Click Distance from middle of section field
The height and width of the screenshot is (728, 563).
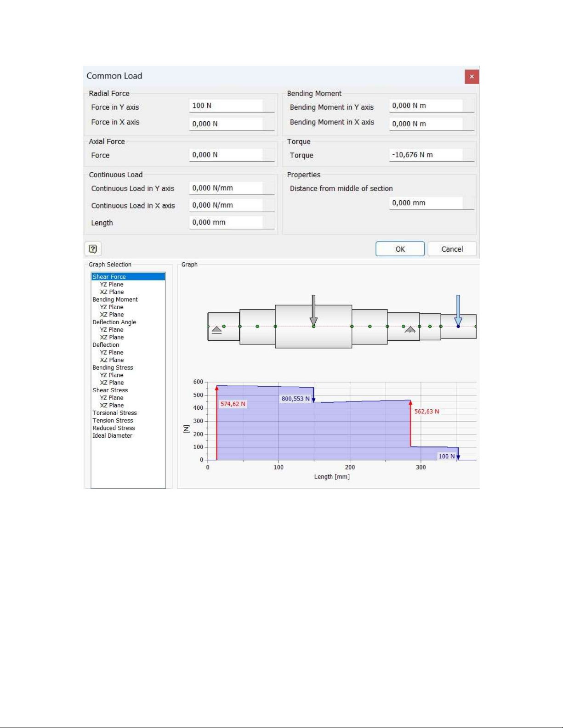(x=426, y=203)
